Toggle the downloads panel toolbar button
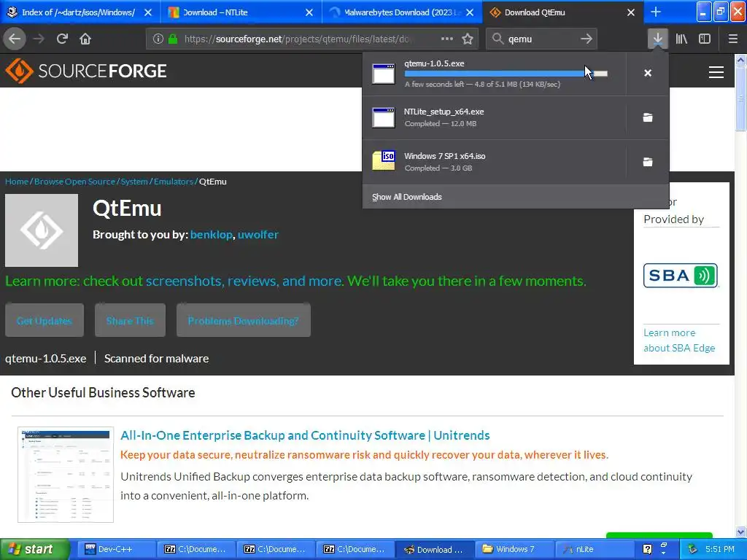747x560 pixels. [657, 39]
